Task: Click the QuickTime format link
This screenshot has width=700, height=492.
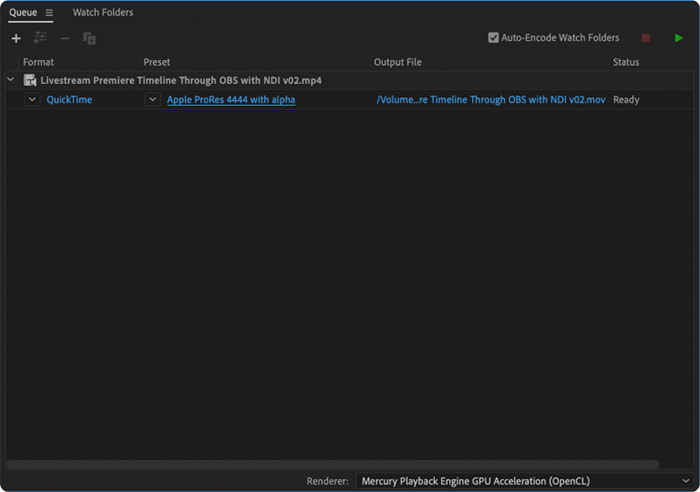Action: point(69,100)
